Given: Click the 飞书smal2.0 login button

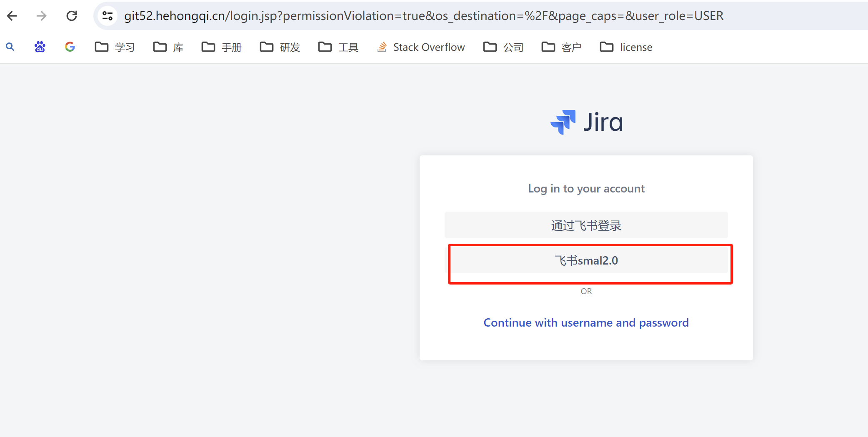Looking at the screenshot, I should pyautogui.click(x=586, y=261).
